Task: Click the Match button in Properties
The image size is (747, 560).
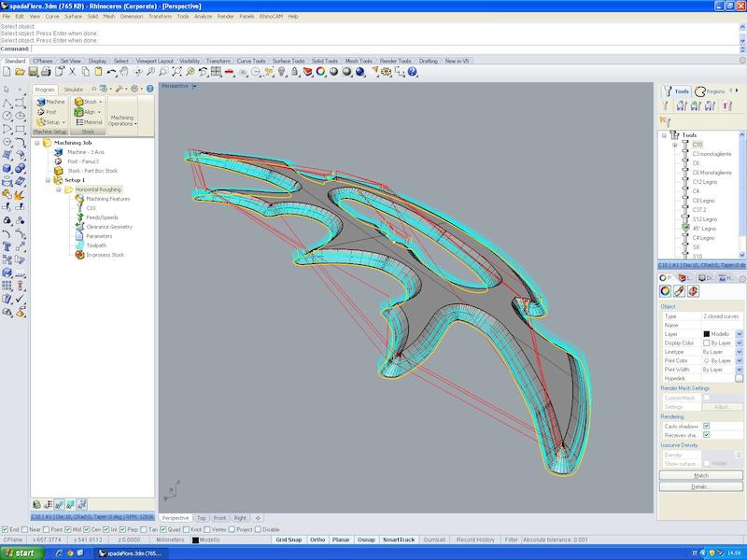Action: click(x=701, y=476)
